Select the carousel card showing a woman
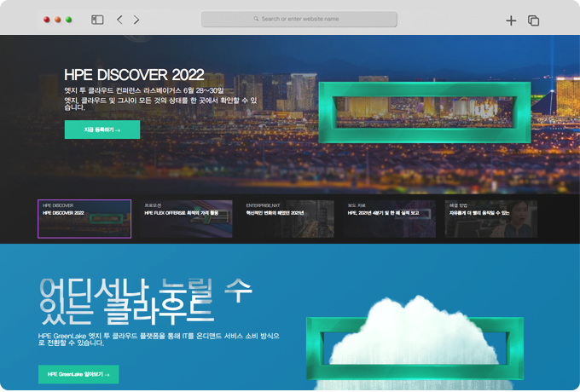Viewport: 580px width, 392px height. (x=490, y=219)
